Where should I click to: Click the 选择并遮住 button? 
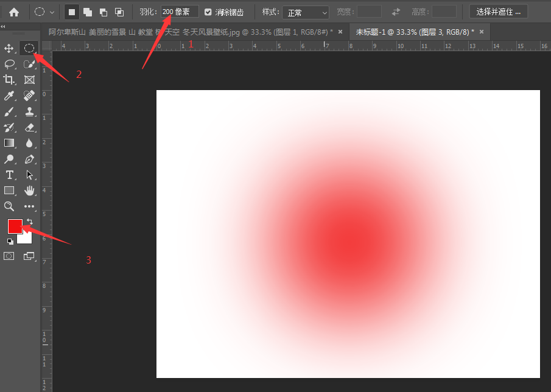(498, 12)
